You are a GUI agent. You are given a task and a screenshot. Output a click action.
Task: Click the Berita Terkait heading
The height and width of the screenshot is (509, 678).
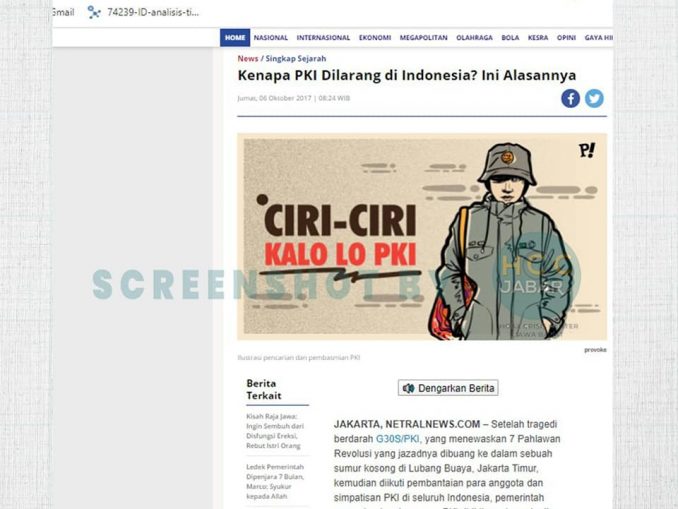pos(264,389)
